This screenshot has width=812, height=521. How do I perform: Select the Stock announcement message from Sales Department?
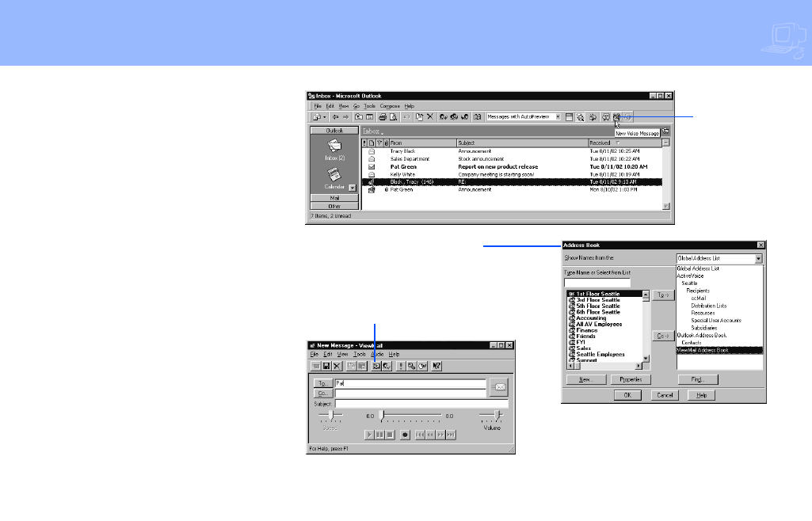(512, 159)
